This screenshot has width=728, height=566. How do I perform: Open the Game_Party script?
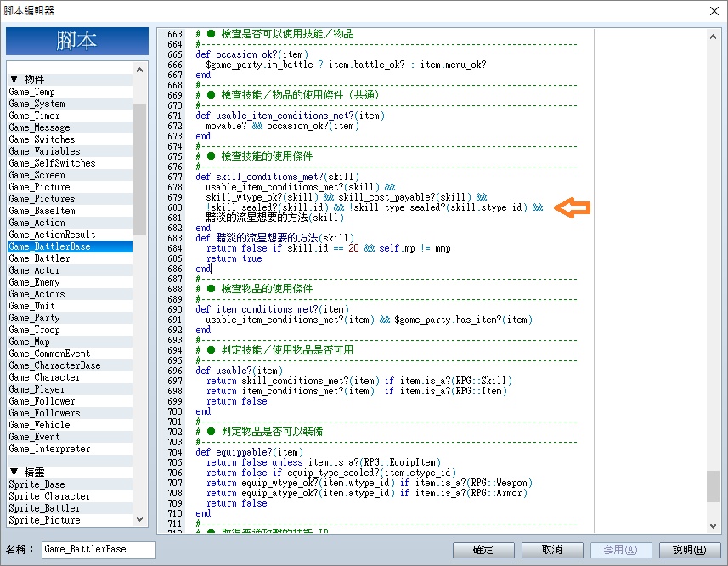coord(71,318)
